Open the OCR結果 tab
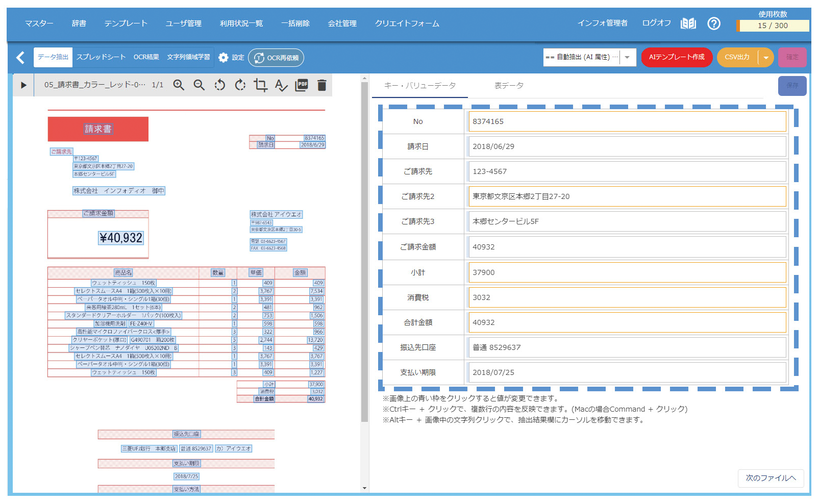 coord(146,57)
